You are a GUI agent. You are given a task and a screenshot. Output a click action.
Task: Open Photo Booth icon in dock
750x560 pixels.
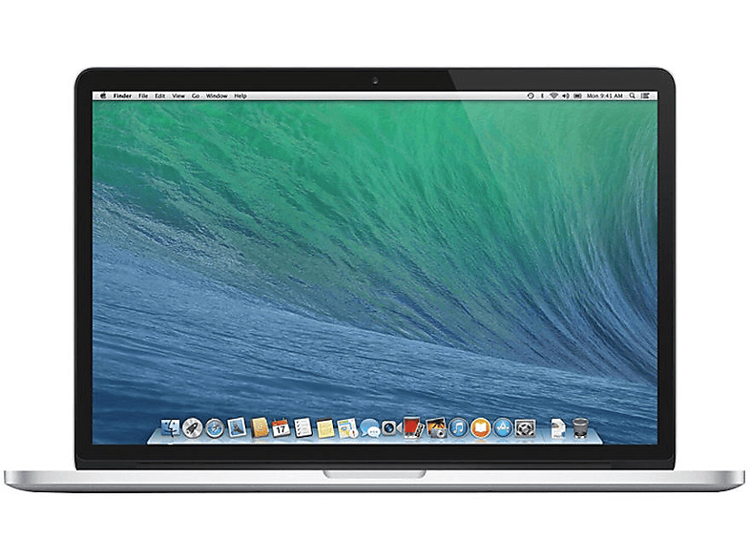pos(413,427)
